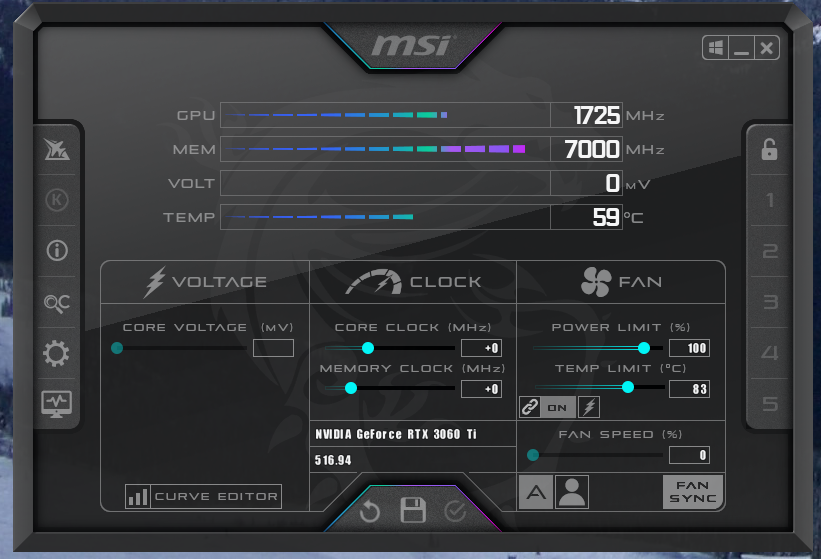This screenshot has height=559, width=821.
Task: Click the core voltage value field
Action: tap(273, 348)
